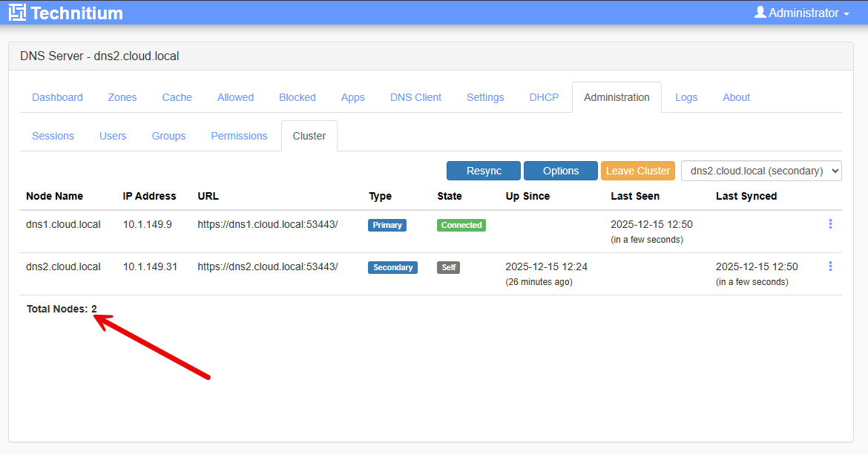This screenshot has height=455, width=868.
Task: Click IP address 10.1.149.31
Action: (x=150, y=266)
